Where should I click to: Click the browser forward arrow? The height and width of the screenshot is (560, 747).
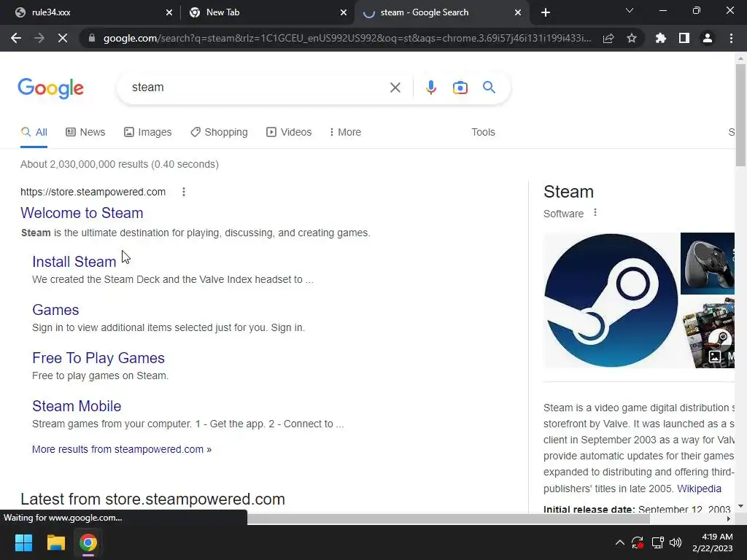pos(39,38)
